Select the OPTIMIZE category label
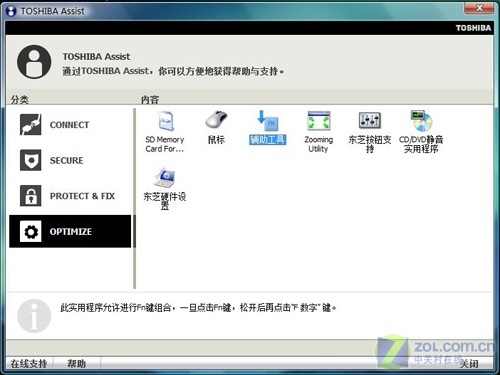Viewport: 500px width, 375px height. coord(71,231)
